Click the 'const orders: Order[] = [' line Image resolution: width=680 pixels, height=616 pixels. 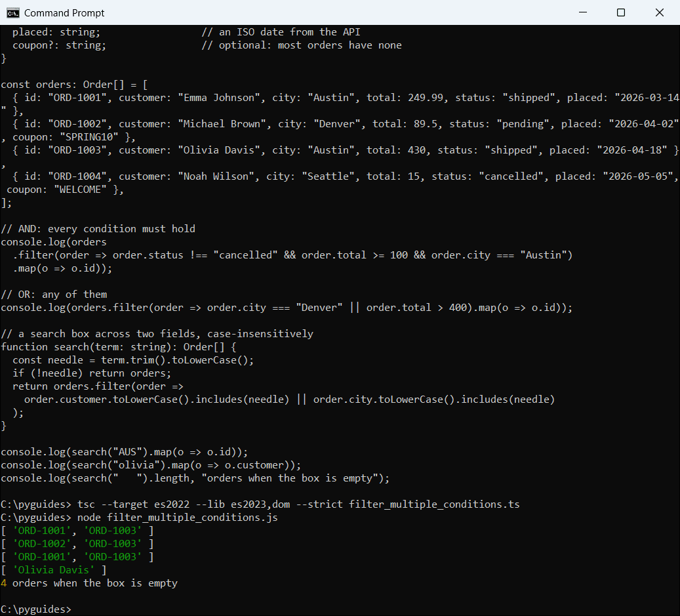tap(74, 85)
